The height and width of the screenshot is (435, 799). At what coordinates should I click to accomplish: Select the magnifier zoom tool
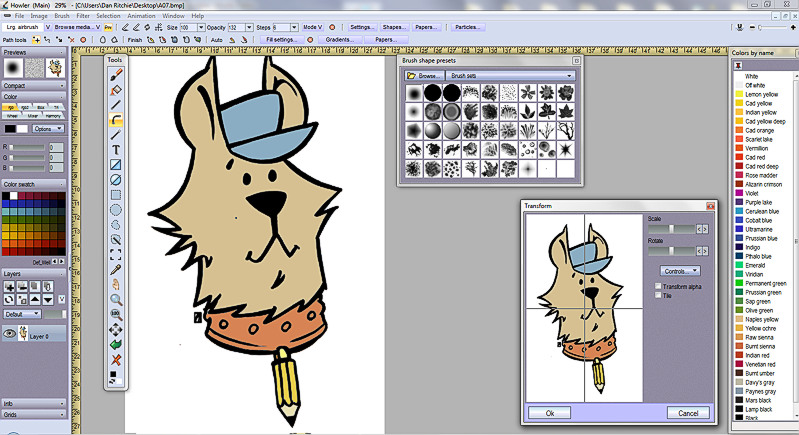pyautogui.click(x=116, y=299)
